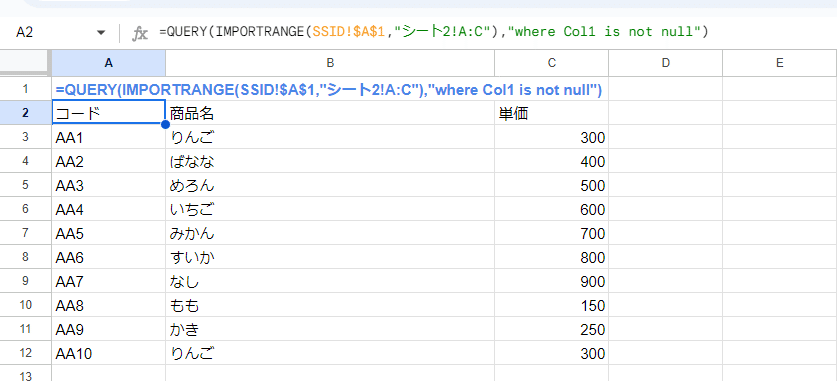
Task: Select the cell with value 900
Action: 551,281
